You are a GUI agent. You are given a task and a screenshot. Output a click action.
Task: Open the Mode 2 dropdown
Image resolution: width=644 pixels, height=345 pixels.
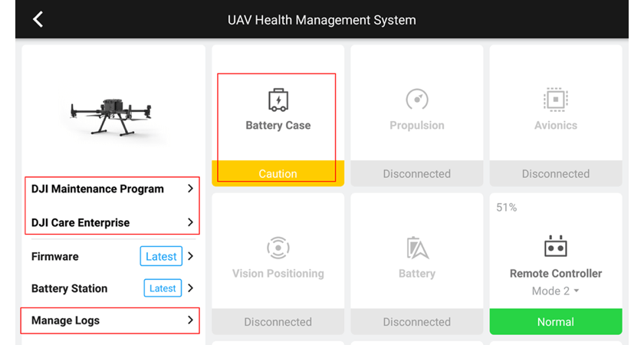coord(555,291)
